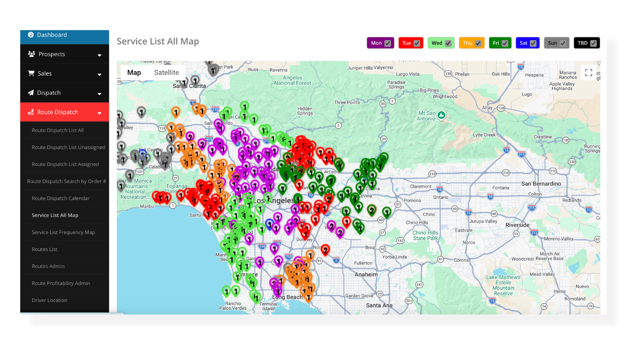Switch to Satellite view
The height and width of the screenshot is (362, 644).
point(166,72)
